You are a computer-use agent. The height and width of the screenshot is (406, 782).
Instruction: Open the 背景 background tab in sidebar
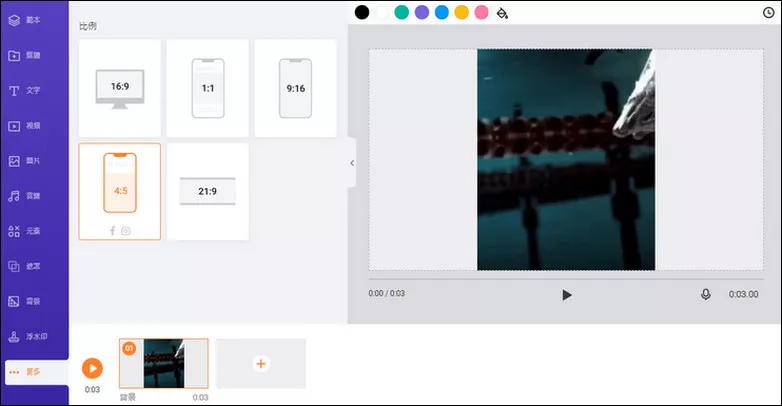pyautogui.click(x=25, y=301)
